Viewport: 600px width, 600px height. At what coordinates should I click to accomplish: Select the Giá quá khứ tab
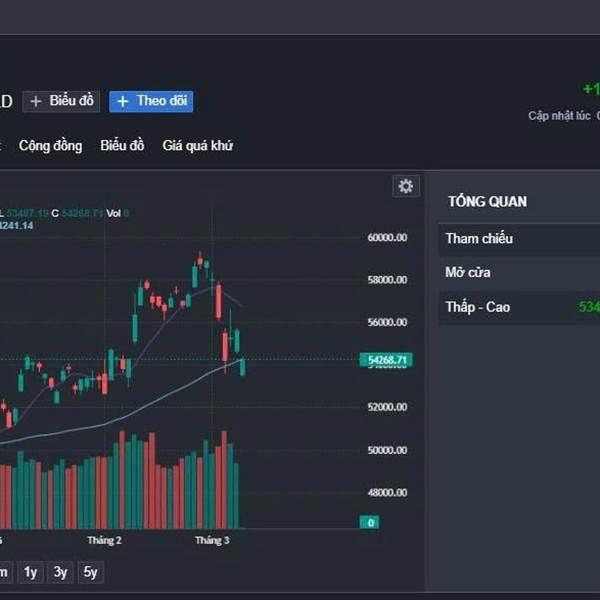197,146
